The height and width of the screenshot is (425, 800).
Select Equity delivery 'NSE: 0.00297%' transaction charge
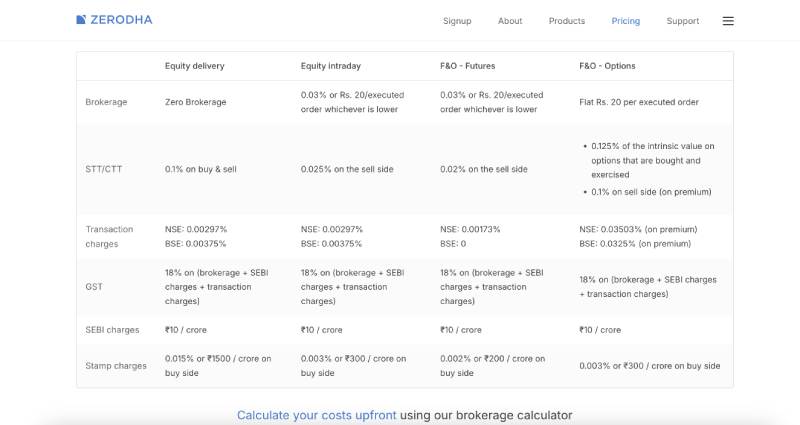point(196,230)
